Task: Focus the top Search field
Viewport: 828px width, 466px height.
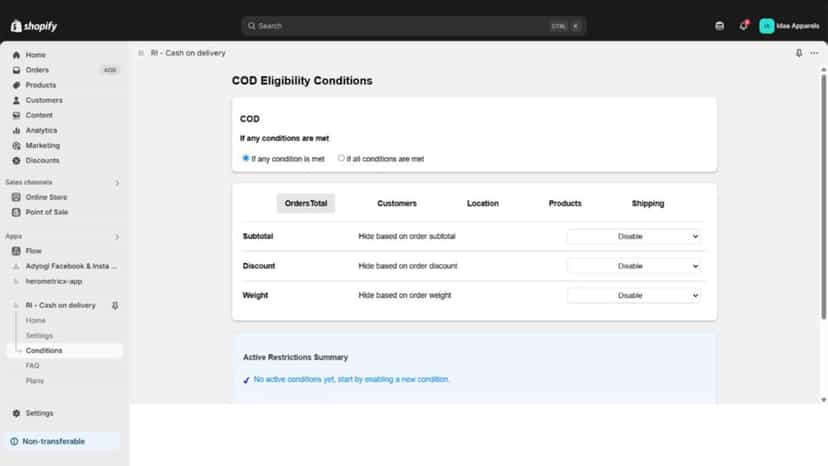Action: point(413,26)
